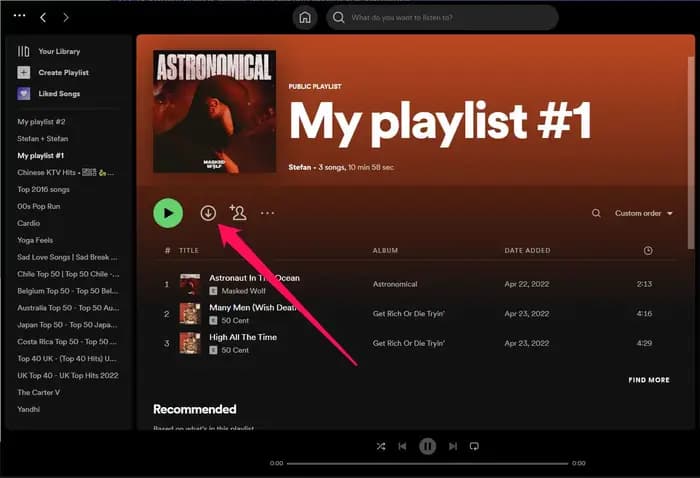Play the playlist with green button
This screenshot has height=478, width=700.
point(168,213)
